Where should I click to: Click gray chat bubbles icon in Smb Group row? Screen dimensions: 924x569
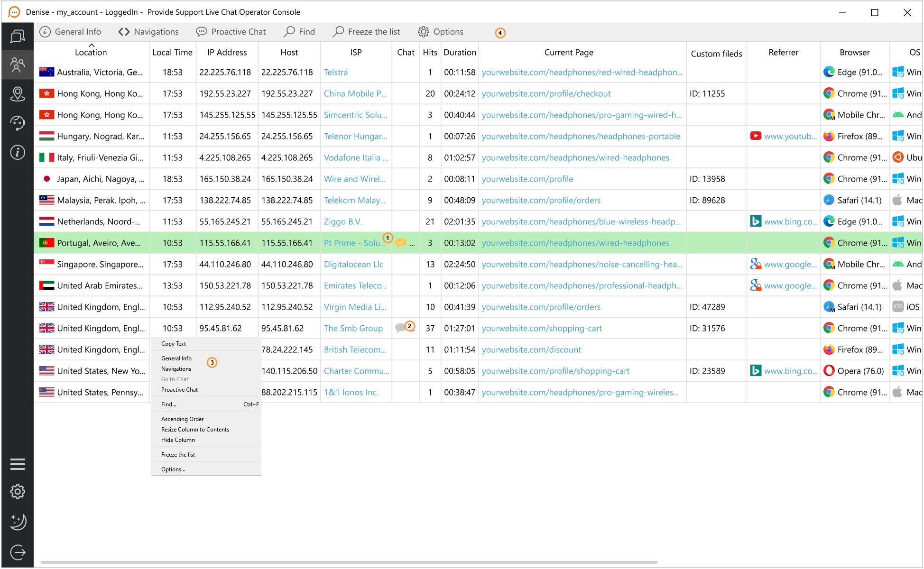(401, 328)
